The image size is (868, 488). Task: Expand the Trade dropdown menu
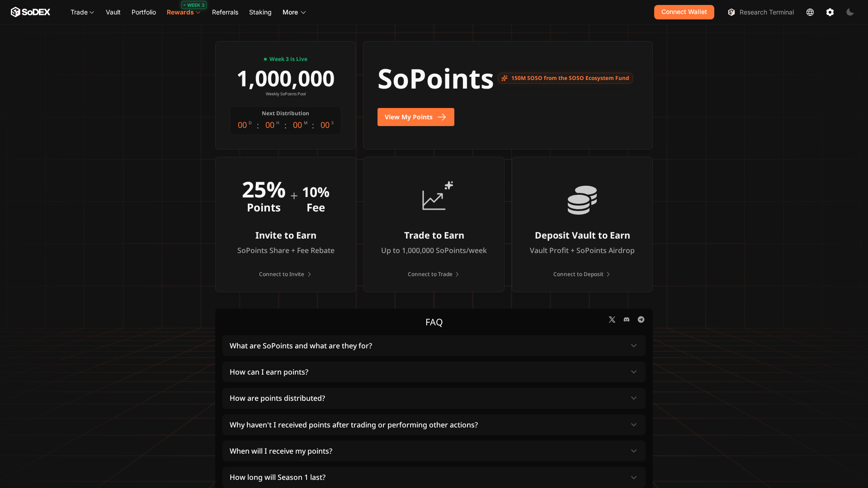click(82, 12)
